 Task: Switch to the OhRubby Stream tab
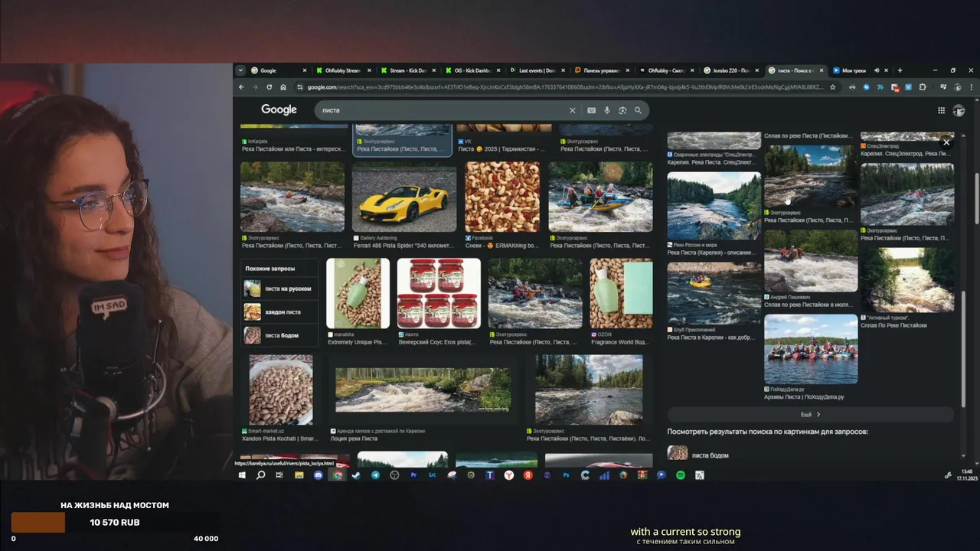pos(341,70)
